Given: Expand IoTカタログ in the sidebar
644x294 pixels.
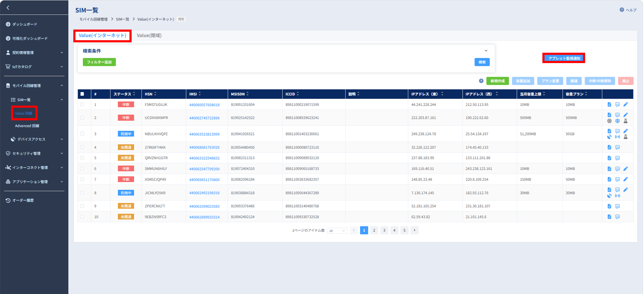Looking at the screenshot, I should [x=34, y=67].
